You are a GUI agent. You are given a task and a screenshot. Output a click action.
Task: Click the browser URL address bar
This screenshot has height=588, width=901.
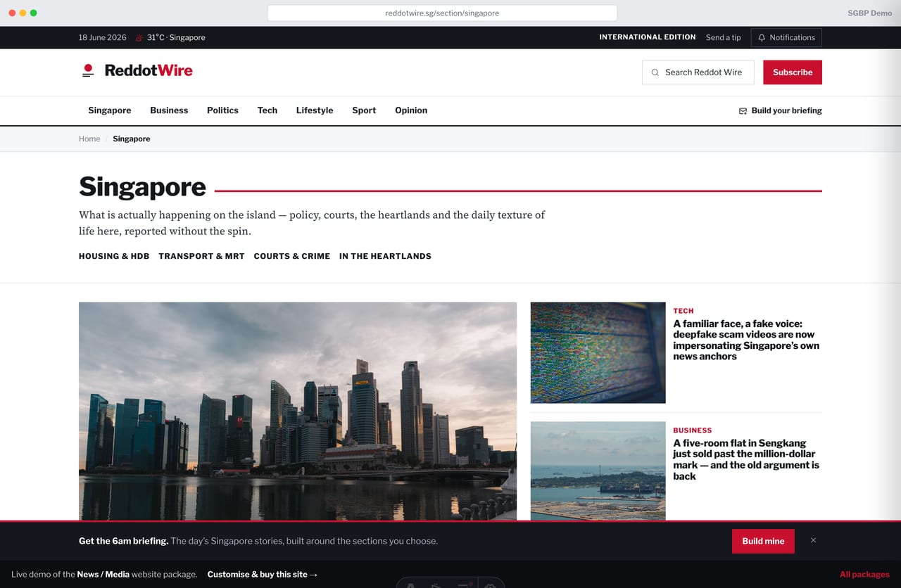tap(442, 13)
